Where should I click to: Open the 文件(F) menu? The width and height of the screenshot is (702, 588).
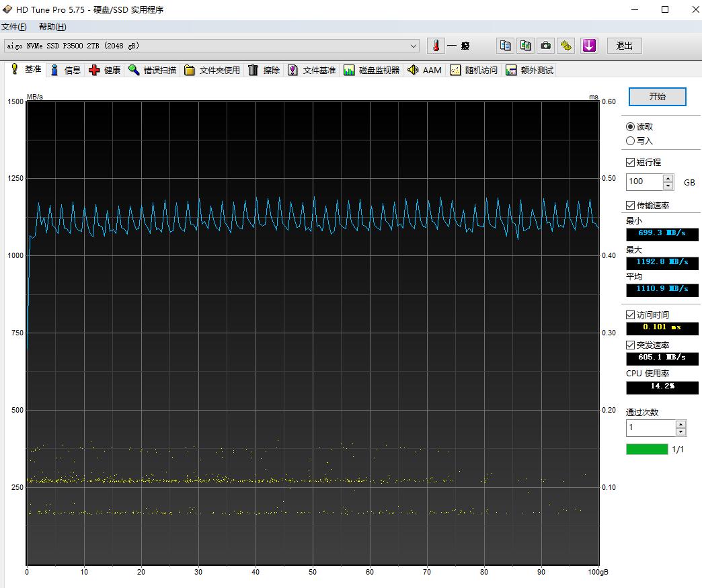point(14,27)
